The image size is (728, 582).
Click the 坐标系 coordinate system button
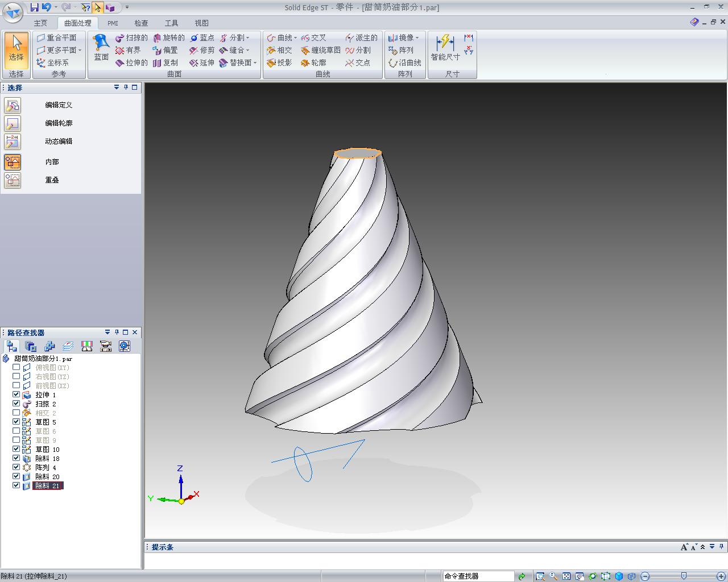(x=52, y=63)
